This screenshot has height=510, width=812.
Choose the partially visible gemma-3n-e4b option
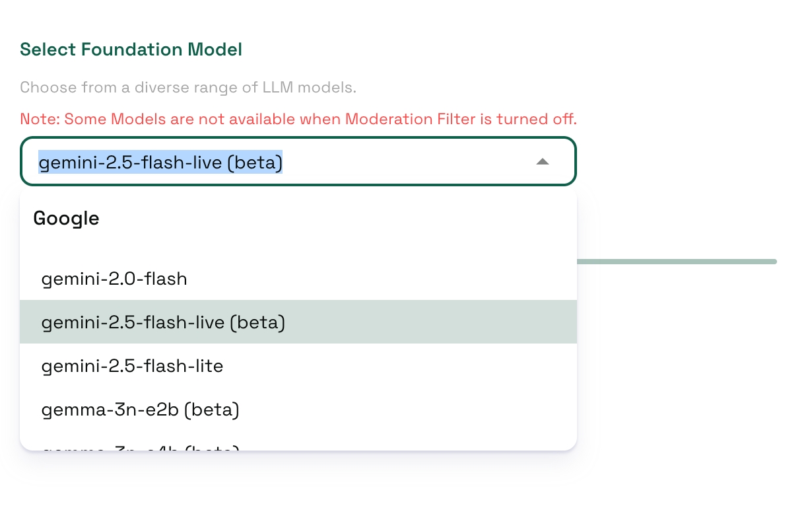[x=140, y=448]
